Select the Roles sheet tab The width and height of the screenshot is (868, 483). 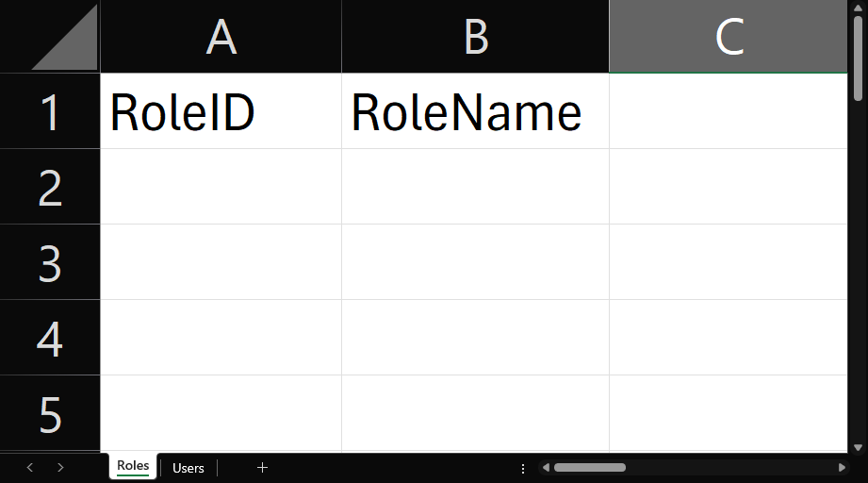133,466
